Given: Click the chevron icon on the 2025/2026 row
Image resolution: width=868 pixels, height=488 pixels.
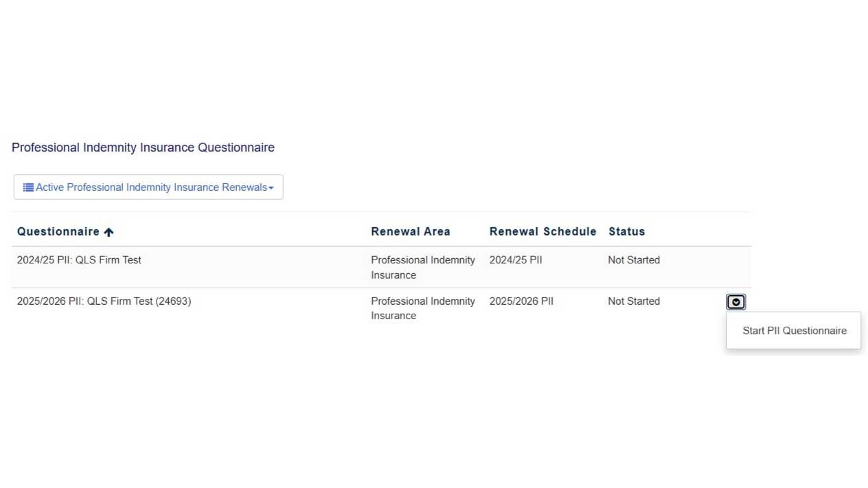Looking at the screenshot, I should pyautogui.click(x=735, y=302).
